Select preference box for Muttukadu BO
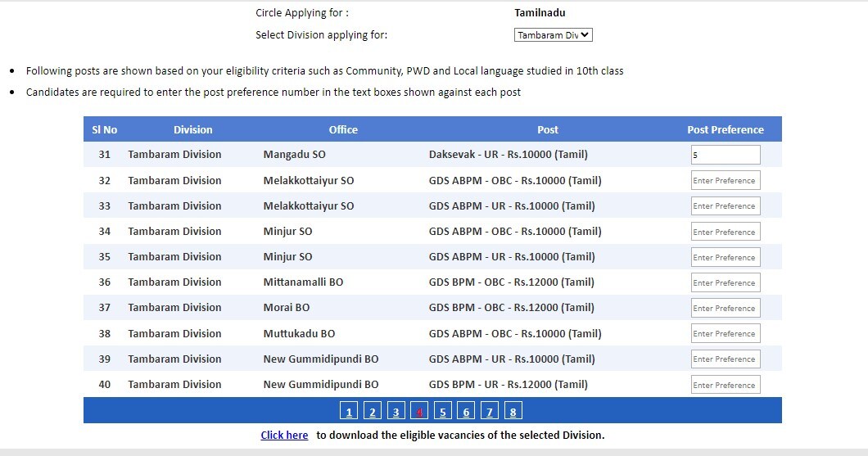Screen dimensions: 868x456 (725, 333)
